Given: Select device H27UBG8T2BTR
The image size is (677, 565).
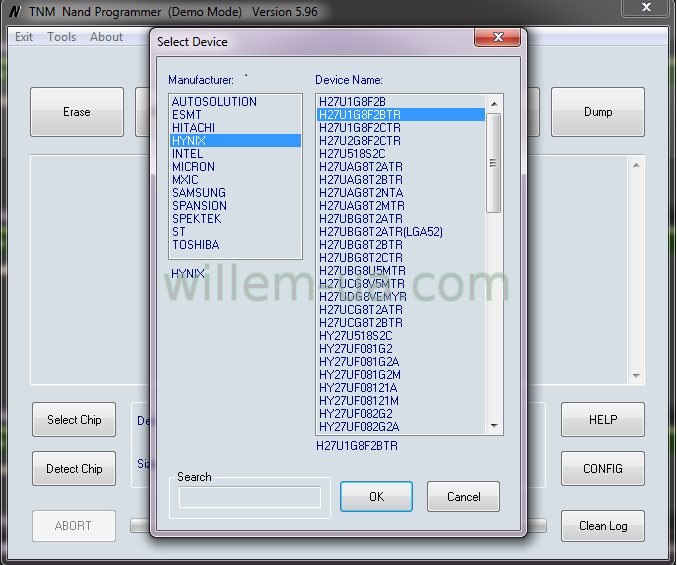Looking at the screenshot, I should [x=401, y=245].
